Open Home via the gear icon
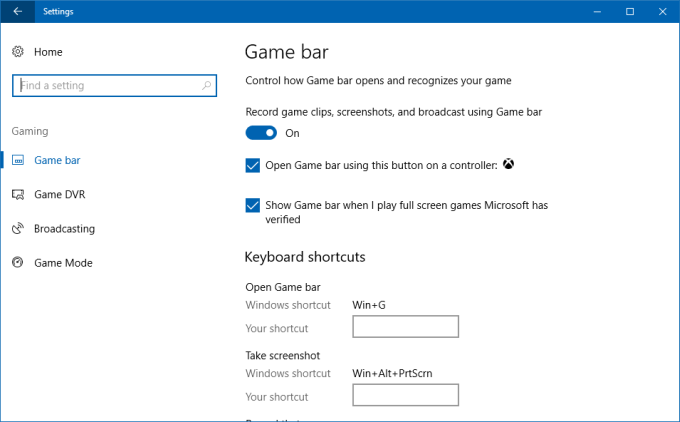The height and width of the screenshot is (422, 680). tap(17, 52)
